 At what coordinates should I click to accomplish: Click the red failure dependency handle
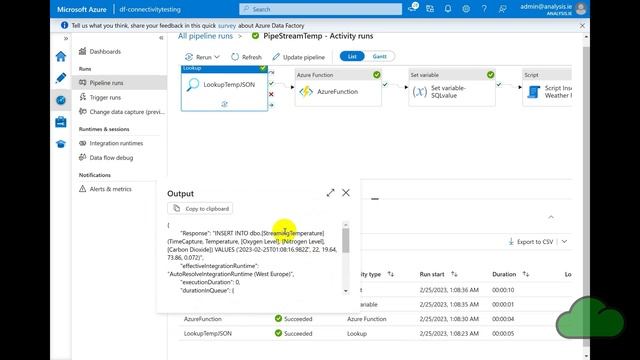271,94
